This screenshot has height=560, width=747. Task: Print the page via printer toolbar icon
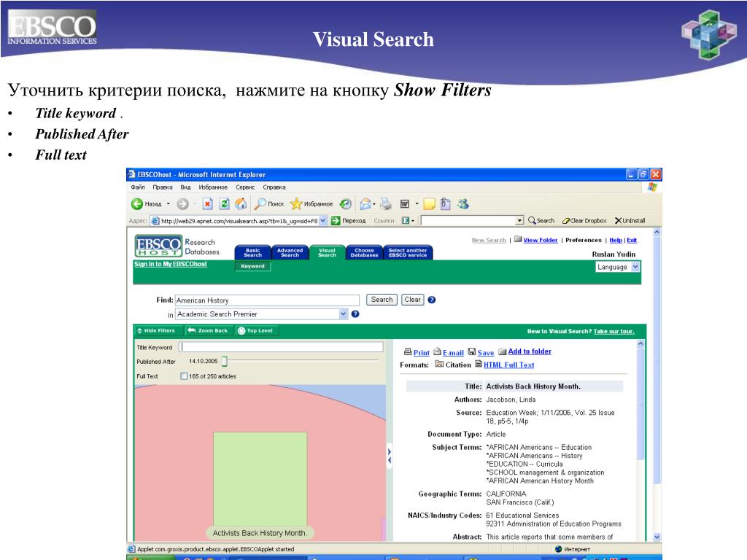click(x=386, y=204)
